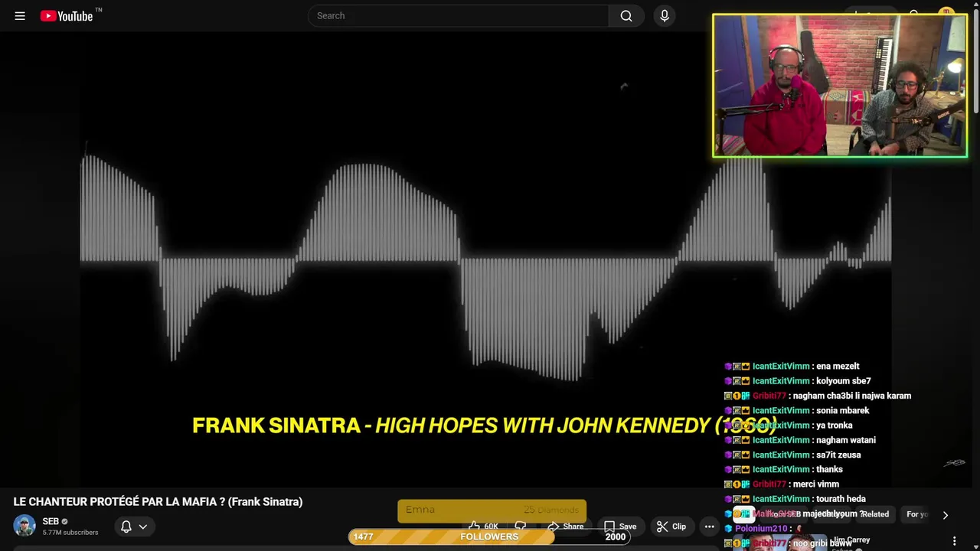Click chat message 'ya tronka'

835,425
